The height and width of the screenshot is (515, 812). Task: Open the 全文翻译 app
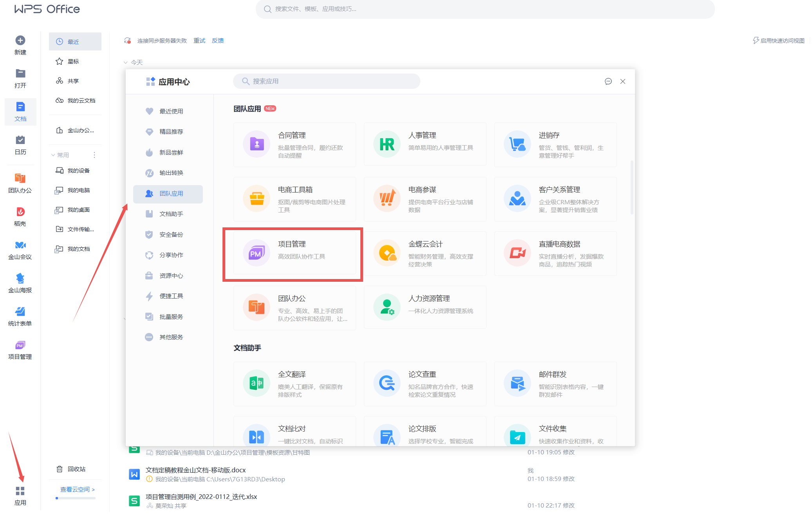coord(295,384)
